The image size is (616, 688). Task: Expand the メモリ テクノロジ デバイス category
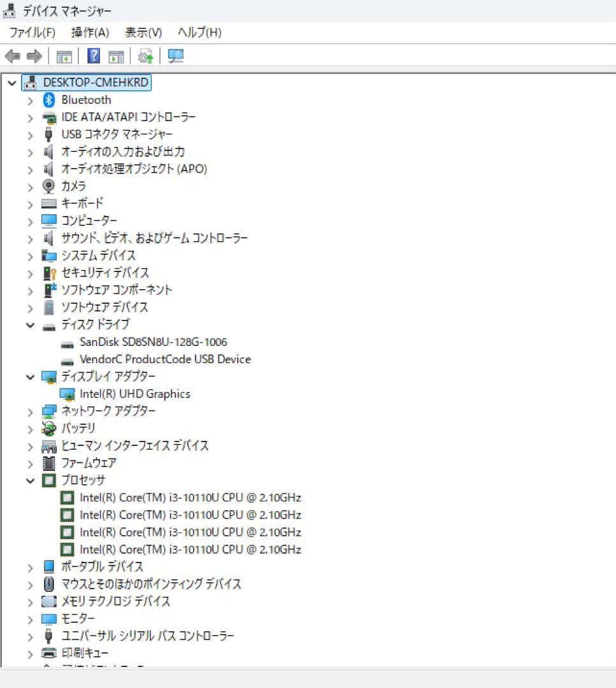(x=30, y=602)
